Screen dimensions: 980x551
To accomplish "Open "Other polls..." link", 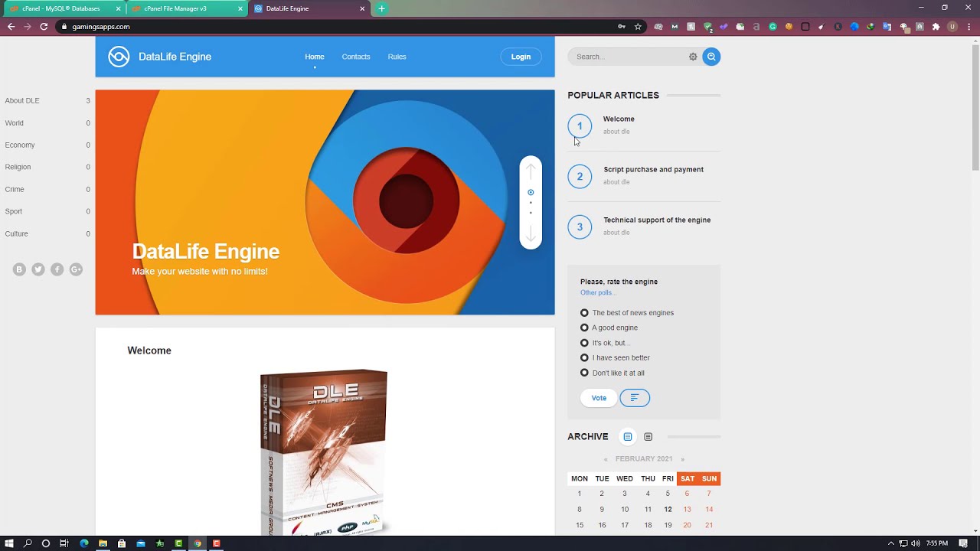I will [598, 292].
